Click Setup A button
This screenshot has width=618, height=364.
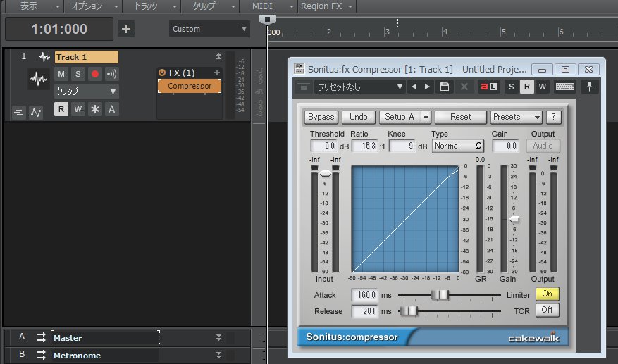[400, 117]
